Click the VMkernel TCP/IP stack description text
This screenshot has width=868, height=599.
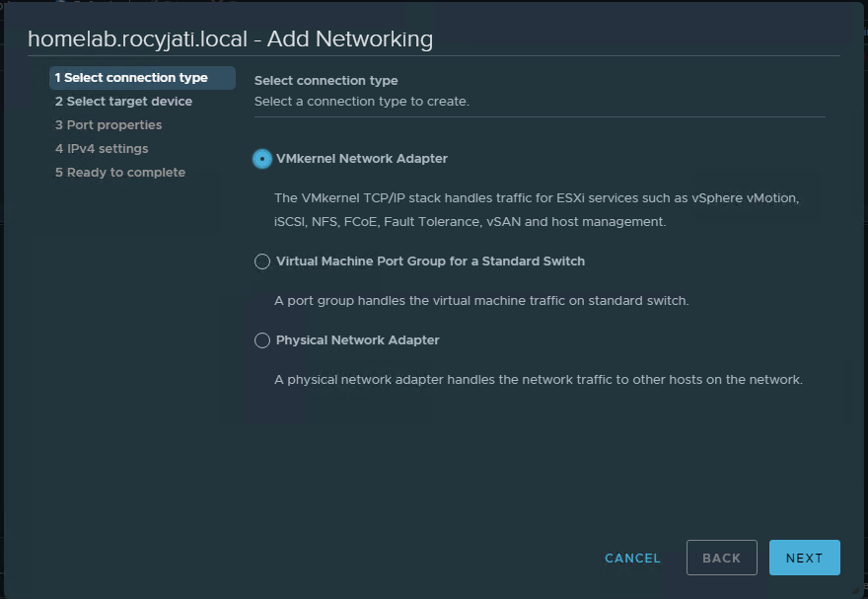[x=537, y=210]
